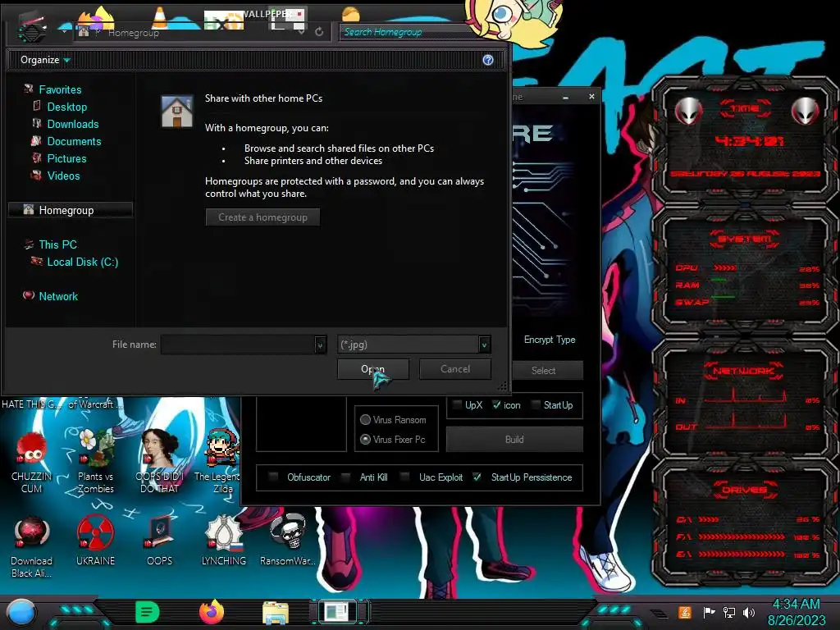Screen dimensions: 840x630
Task: Click the house icon in address bar
Action: 84,32
